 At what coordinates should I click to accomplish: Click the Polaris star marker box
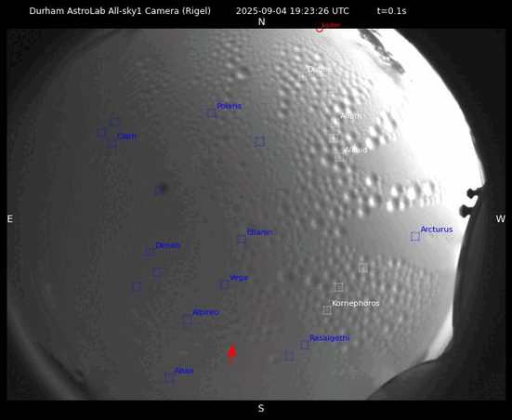click(212, 113)
